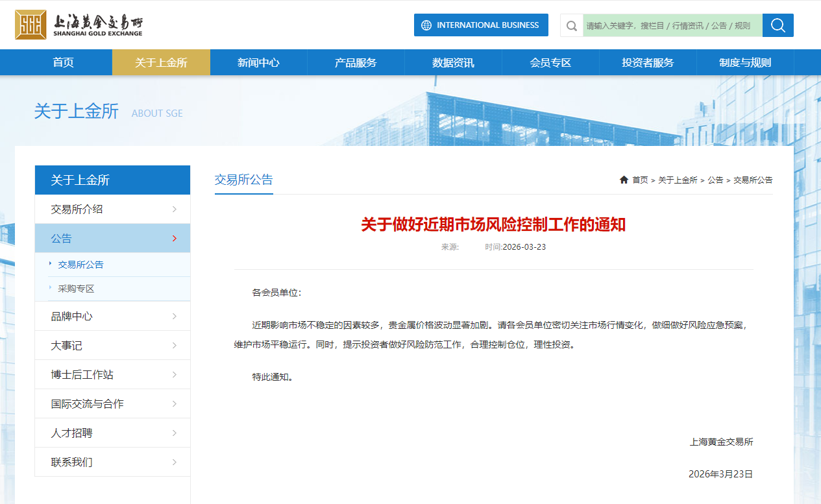This screenshot has width=821, height=504.
Task: Click the gray magnifier icon in search box
Action: coord(572,26)
